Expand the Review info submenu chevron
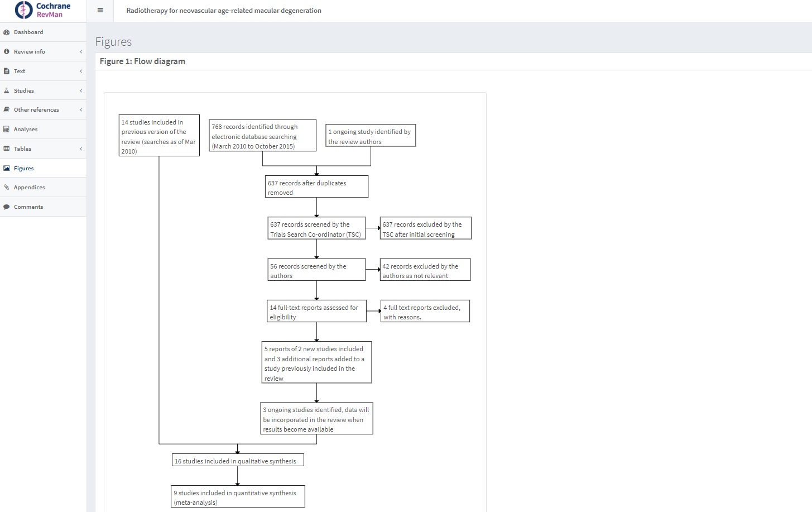 tap(81, 51)
